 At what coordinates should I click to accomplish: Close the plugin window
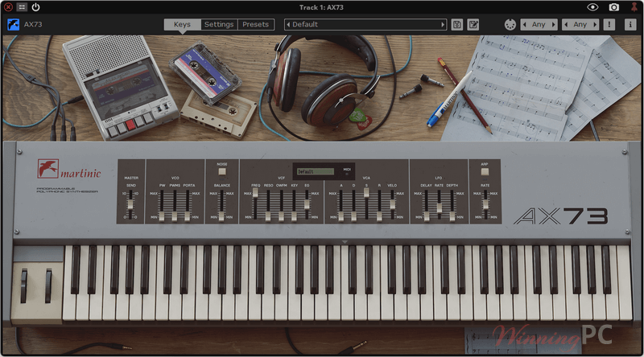point(8,7)
